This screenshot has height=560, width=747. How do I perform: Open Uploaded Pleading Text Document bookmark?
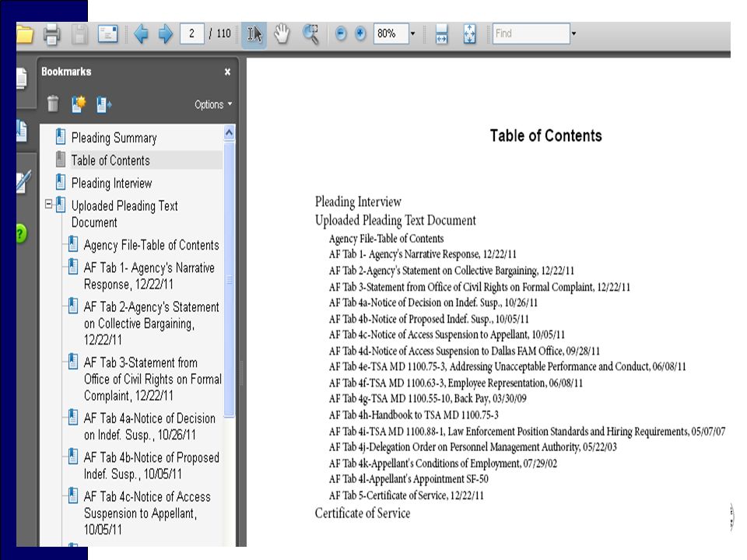click(x=124, y=215)
